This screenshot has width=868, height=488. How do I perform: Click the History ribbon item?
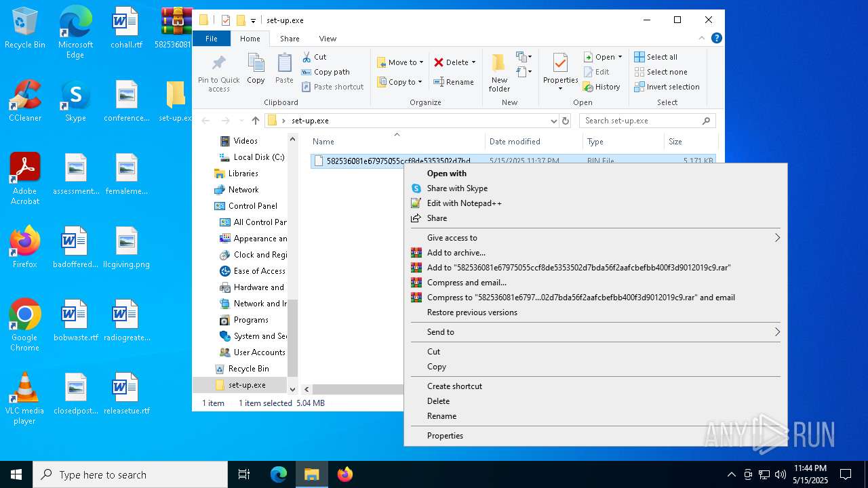pyautogui.click(x=601, y=87)
